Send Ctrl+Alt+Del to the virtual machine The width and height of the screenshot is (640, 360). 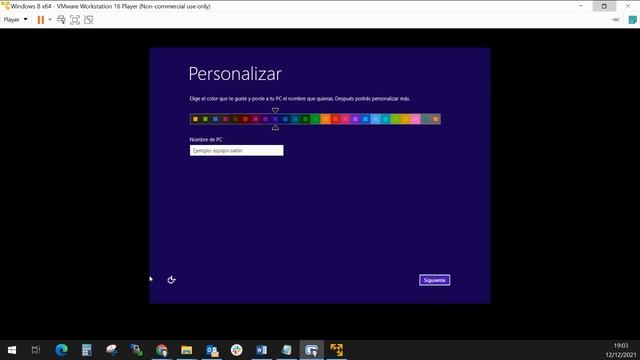61,20
